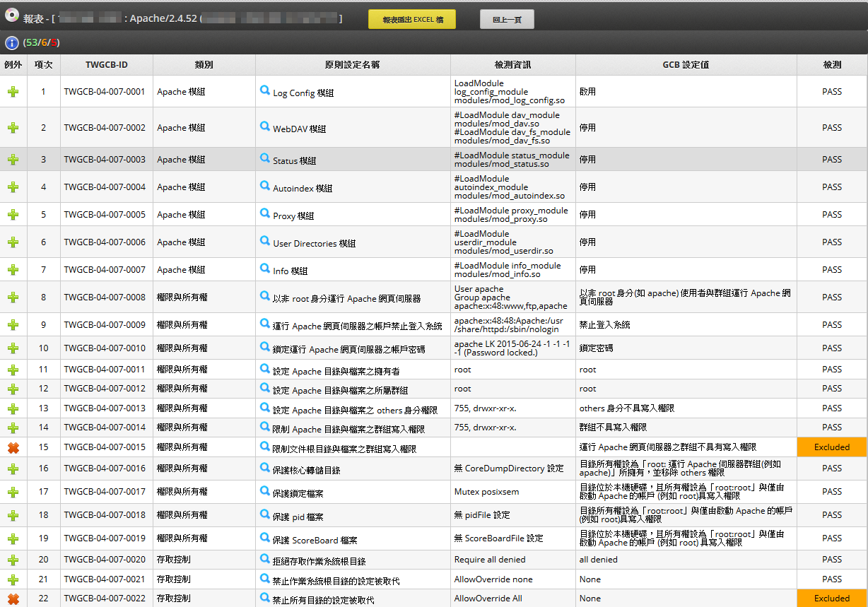Go back using the 回上一頁 button

click(x=507, y=20)
